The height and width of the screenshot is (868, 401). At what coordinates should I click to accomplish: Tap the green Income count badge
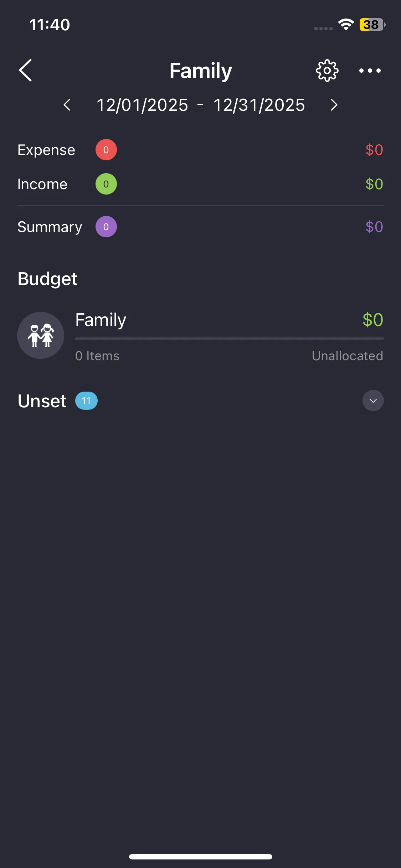pos(106,184)
